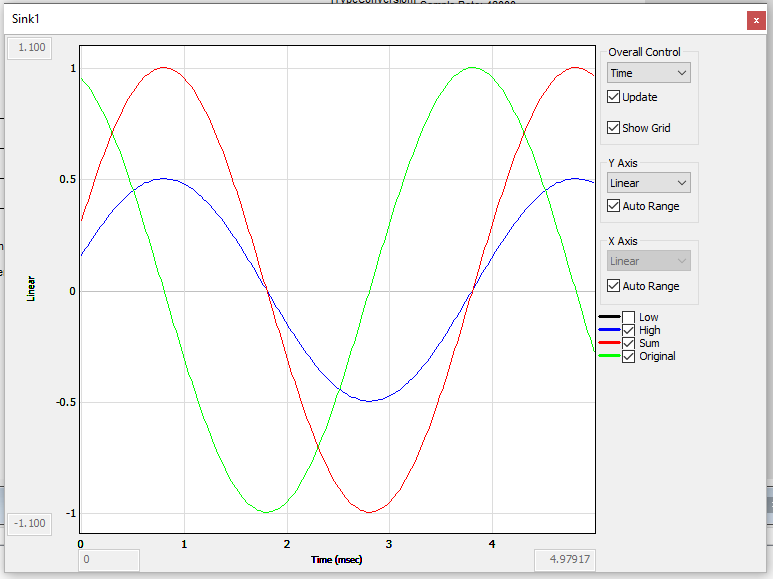The width and height of the screenshot is (773, 579).
Task: Toggle Auto Range under Y Axis
Action: pyautogui.click(x=614, y=206)
